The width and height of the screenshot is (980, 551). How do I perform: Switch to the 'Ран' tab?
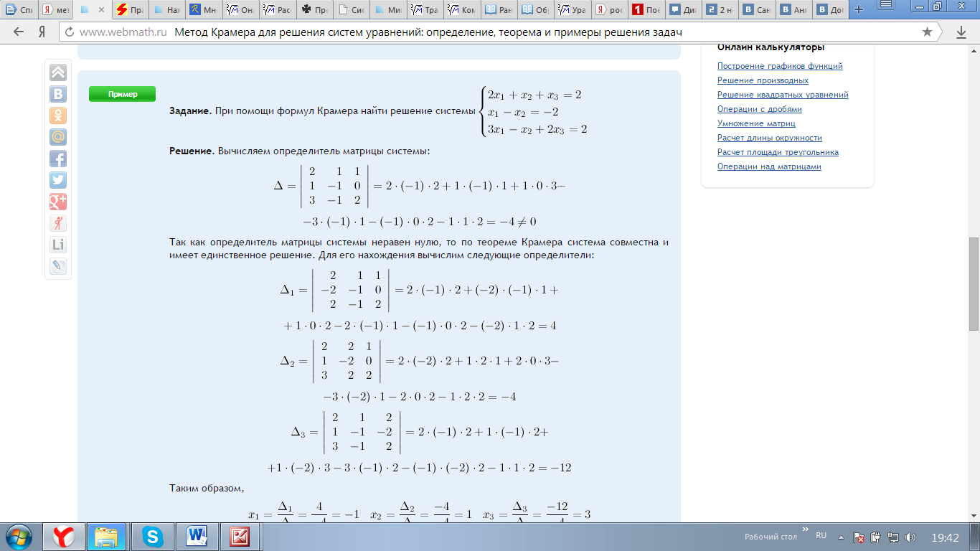pos(499,10)
